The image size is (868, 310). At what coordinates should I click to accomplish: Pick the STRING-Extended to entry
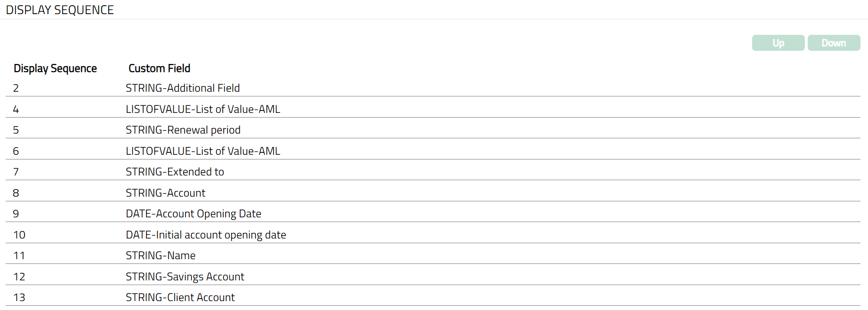click(x=175, y=172)
